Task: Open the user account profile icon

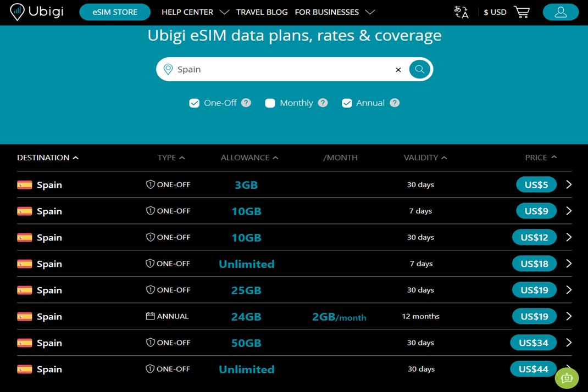Action: click(560, 12)
